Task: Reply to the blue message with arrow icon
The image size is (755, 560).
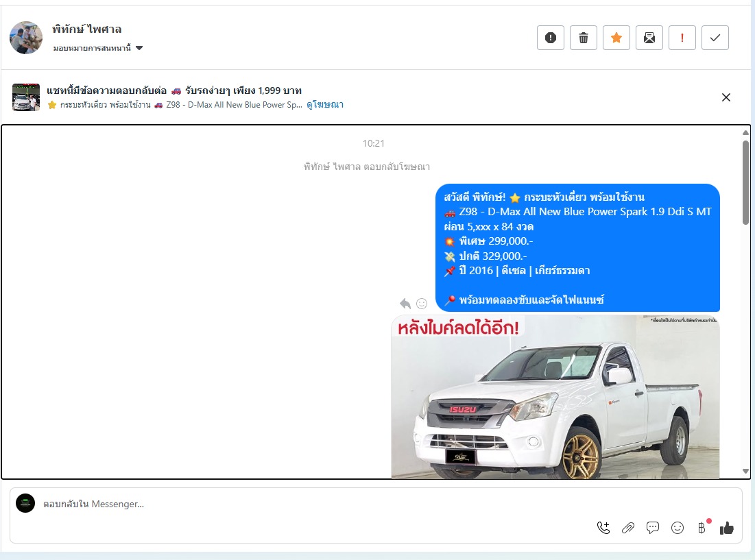Action: pyautogui.click(x=405, y=304)
